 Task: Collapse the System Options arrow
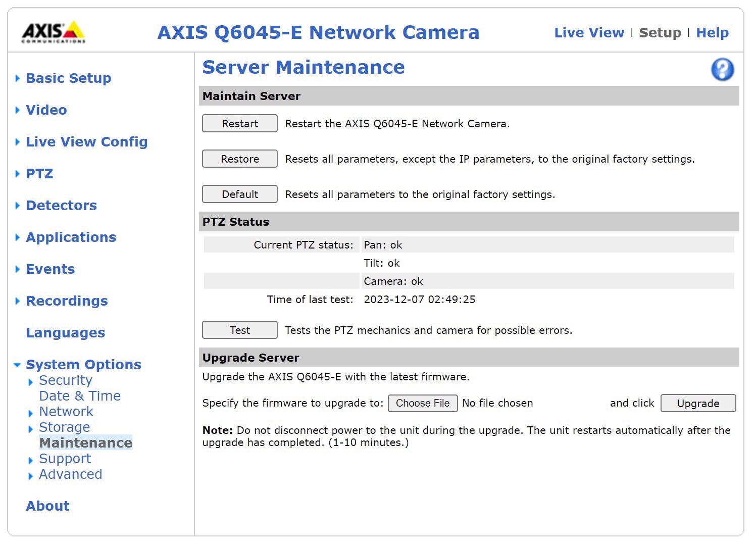click(17, 365)
